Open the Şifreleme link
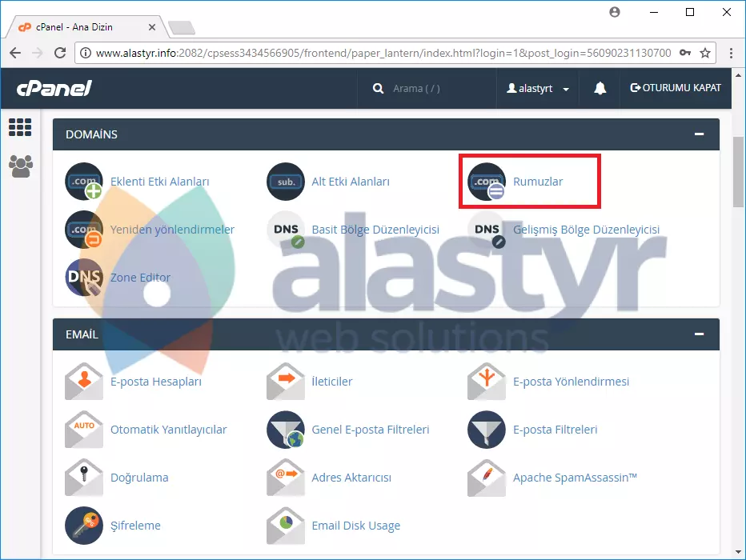Viewport: 746px width, 560px height. pyautogui.click(x=135, y=526)
